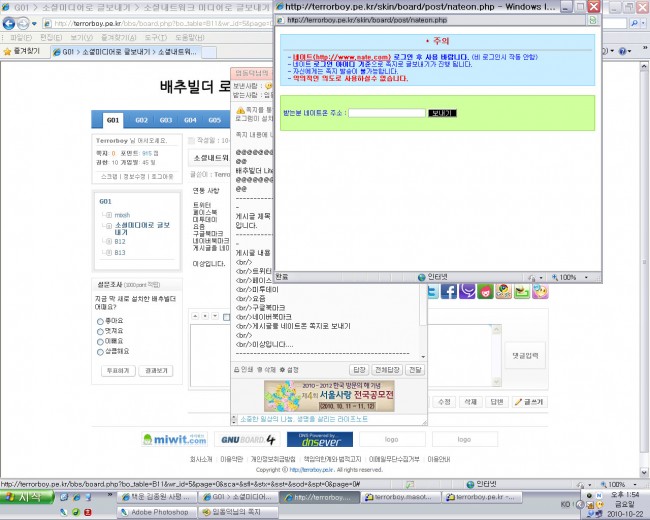The image size is (650, 520).
Task: Click the 투표하기 vote button
Action: (x=118, y=371)
